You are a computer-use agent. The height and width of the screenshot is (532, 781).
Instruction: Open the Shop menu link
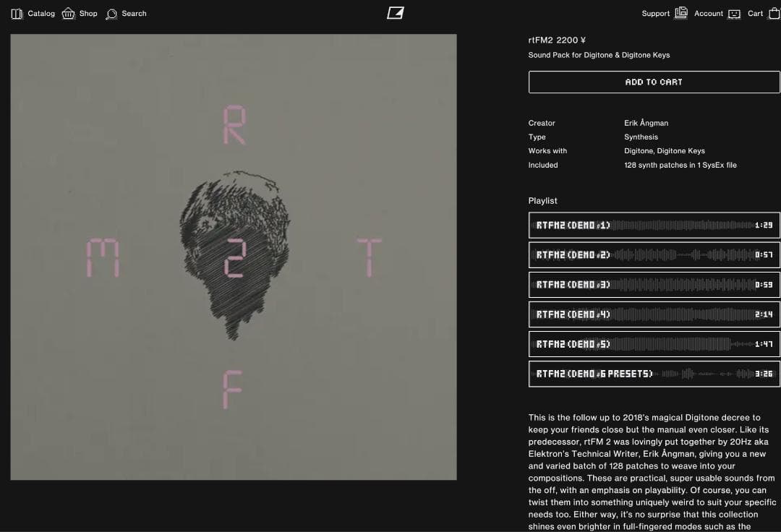point(88,14)
